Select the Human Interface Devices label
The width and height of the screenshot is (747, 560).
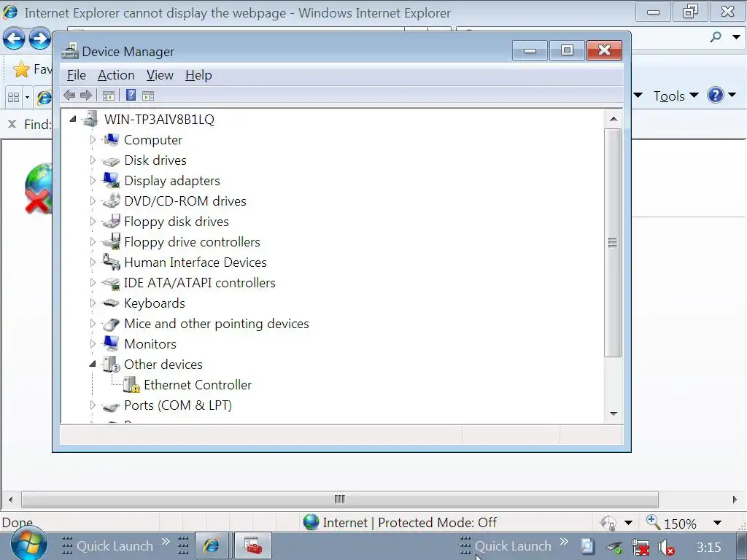tap(196, 262)
